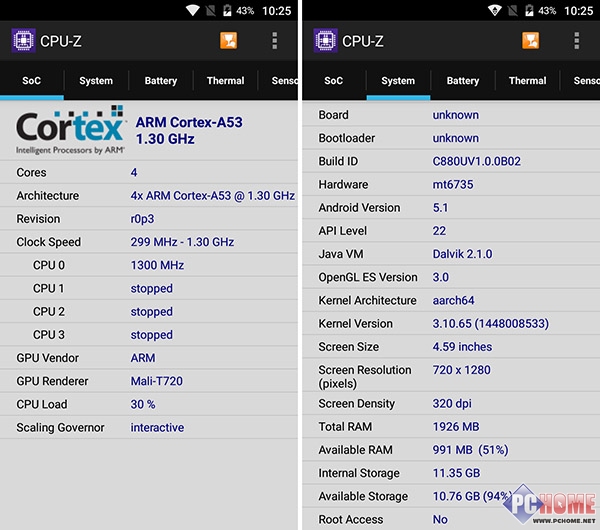Select Root Access value No

tap(440, 519)
